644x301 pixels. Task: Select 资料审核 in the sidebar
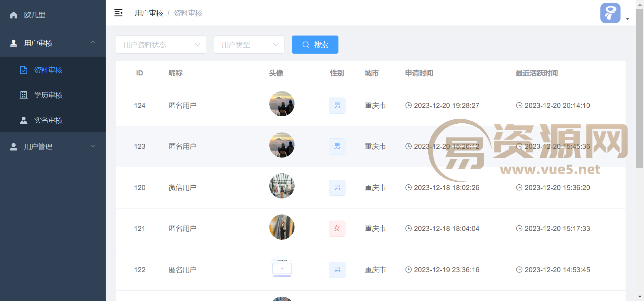point(53,70)
